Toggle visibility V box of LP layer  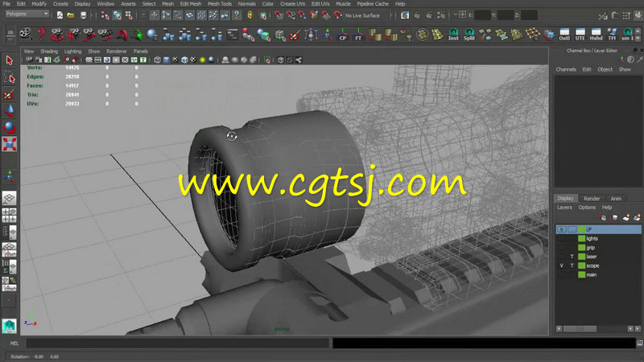(x=561, y=229)
